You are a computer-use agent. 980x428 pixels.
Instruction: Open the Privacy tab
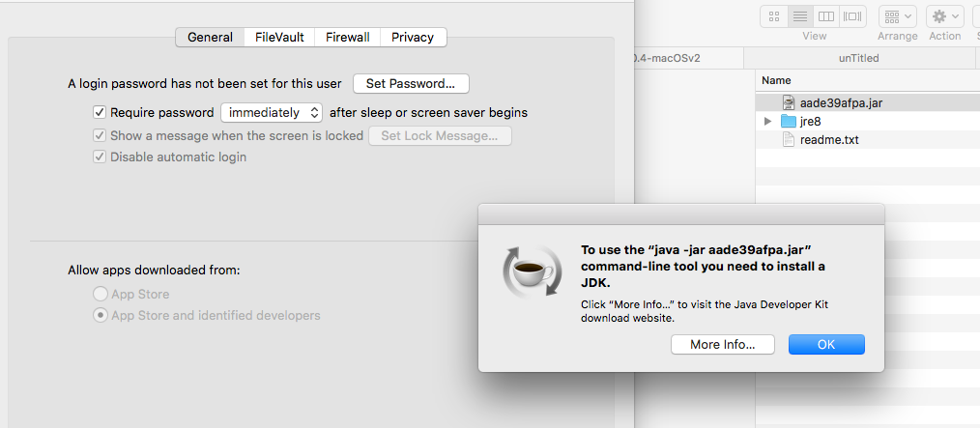click(413, 37)
